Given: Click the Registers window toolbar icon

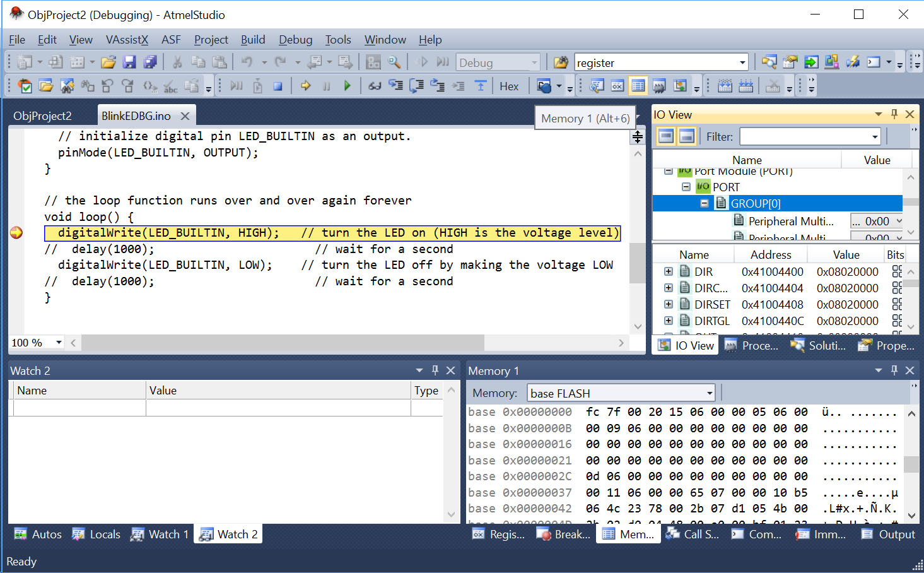Looking at the screenshot, I should [617, 86].
